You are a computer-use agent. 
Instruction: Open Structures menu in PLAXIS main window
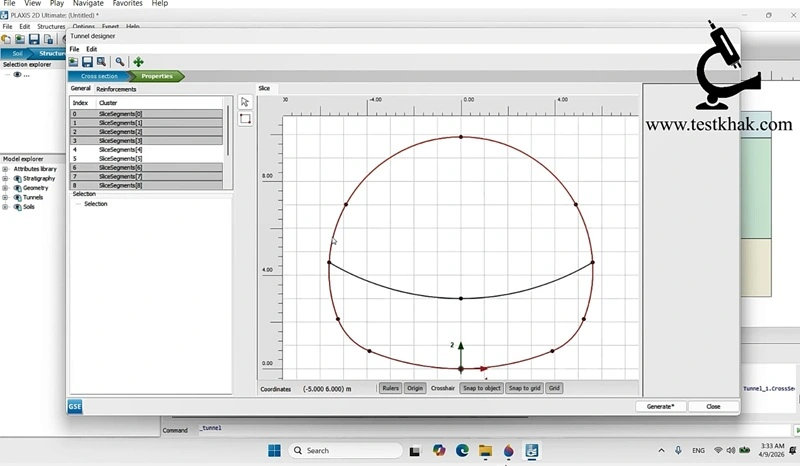(x=51, y=27)
